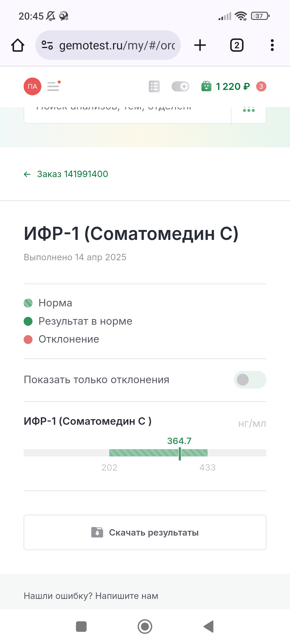The image size is (290, 644).
Task: Open a new browser tab with plus
Action: [x=200, y=45]
